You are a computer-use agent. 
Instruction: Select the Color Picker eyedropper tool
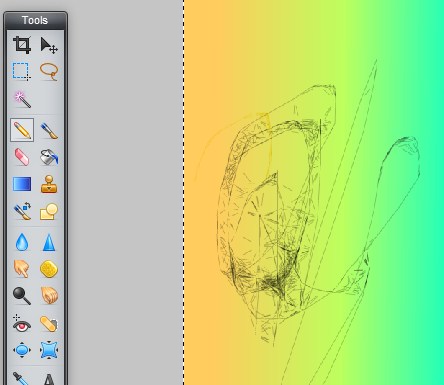point(22,378)
